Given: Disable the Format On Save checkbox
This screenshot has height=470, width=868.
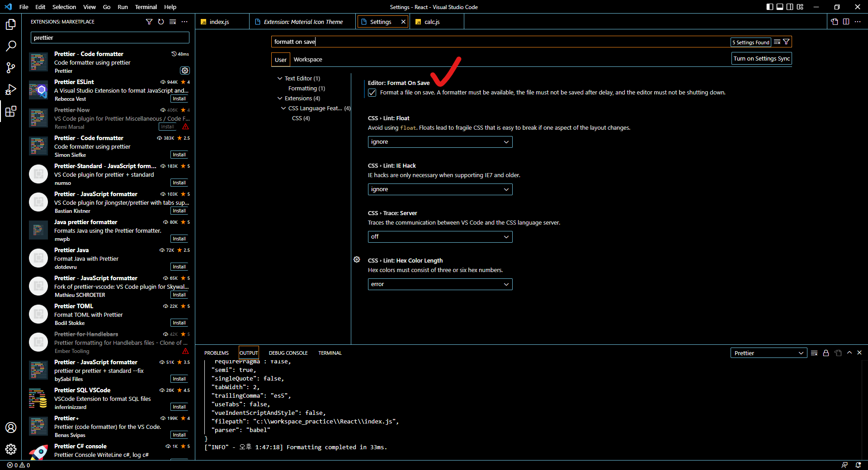Looking at the screenshot, I should [x=372, y=93].
